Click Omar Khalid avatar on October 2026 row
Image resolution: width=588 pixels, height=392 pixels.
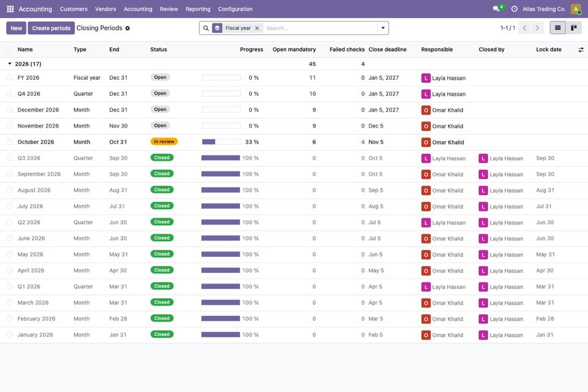[426, 142]
